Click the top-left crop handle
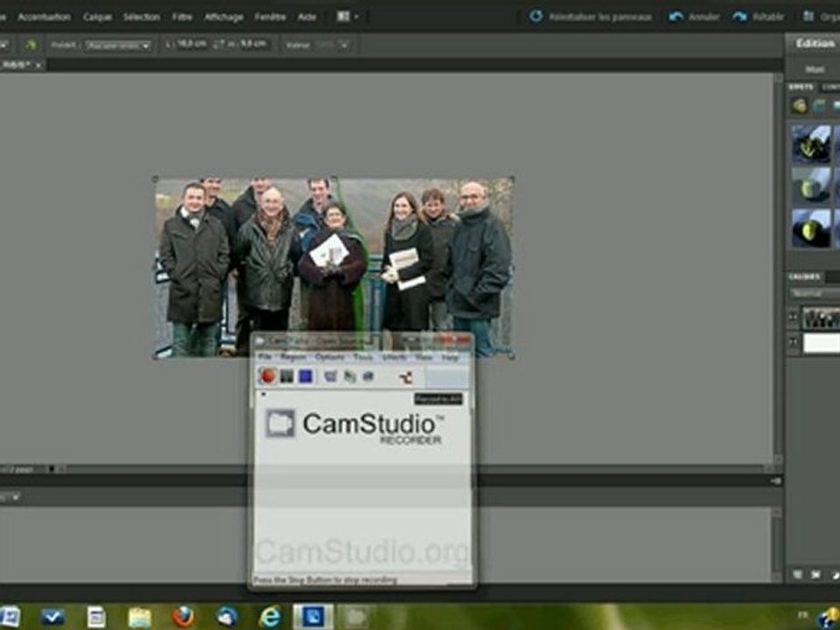 (x=156, y=178)
